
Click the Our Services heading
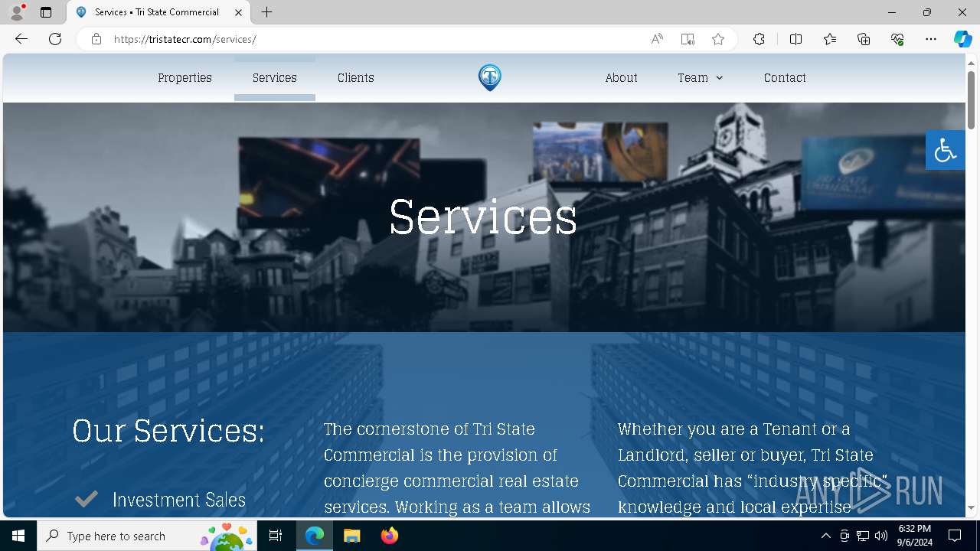point(168,430)
